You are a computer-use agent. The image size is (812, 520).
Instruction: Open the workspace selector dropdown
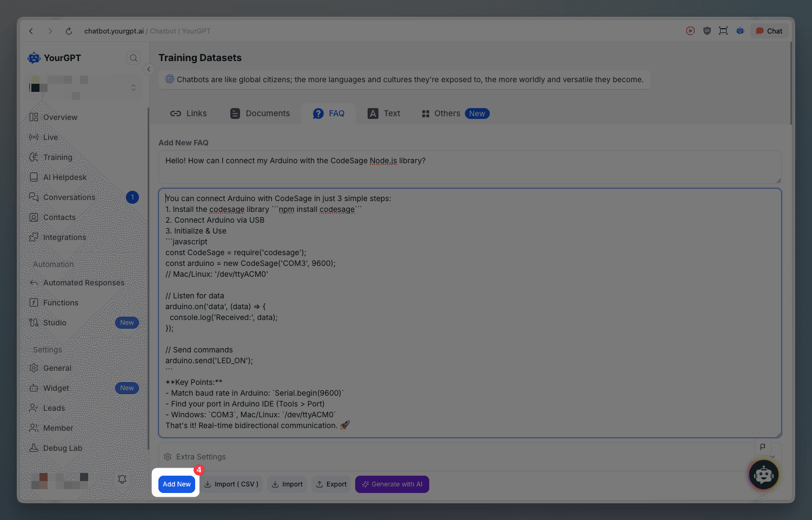click(134, 88)
